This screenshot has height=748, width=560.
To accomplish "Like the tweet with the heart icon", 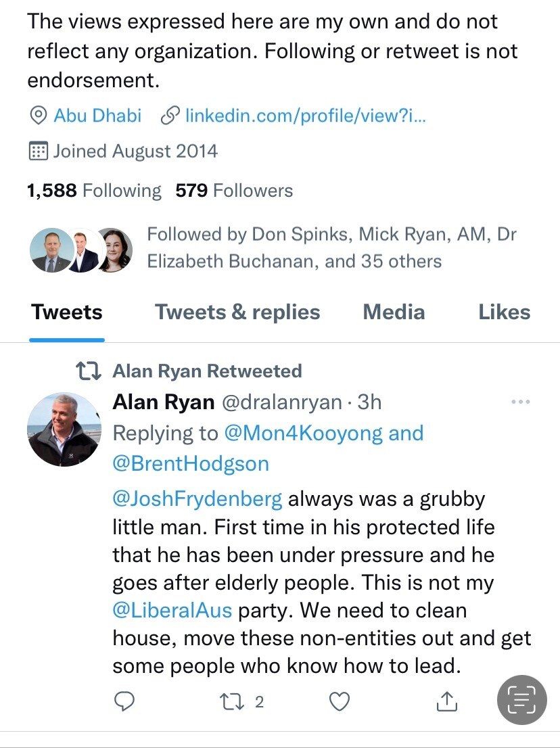I will 340,701.
